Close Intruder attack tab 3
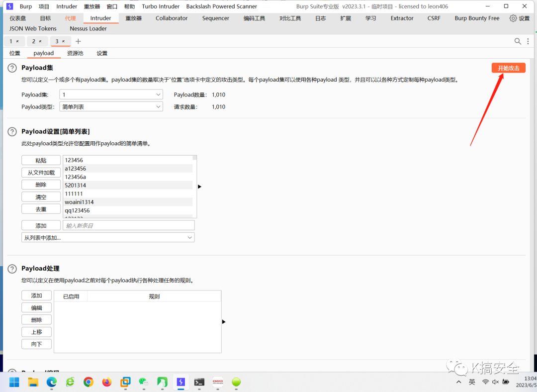 pos(63,41)
